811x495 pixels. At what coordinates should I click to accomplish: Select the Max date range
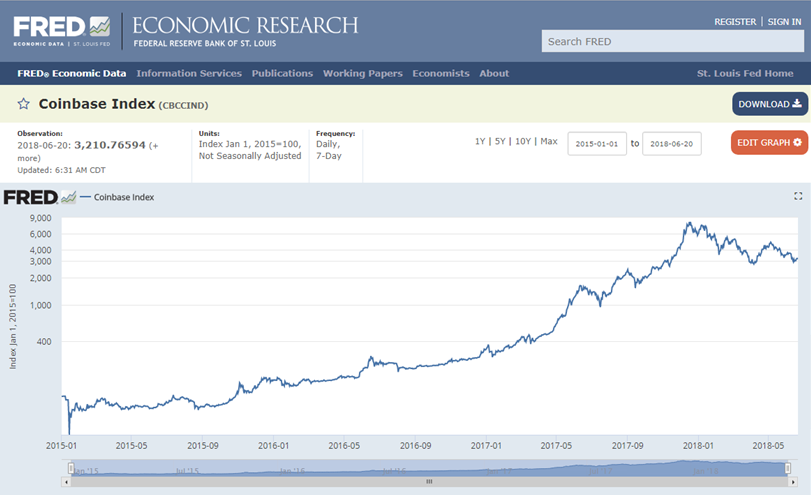(549, 141)
